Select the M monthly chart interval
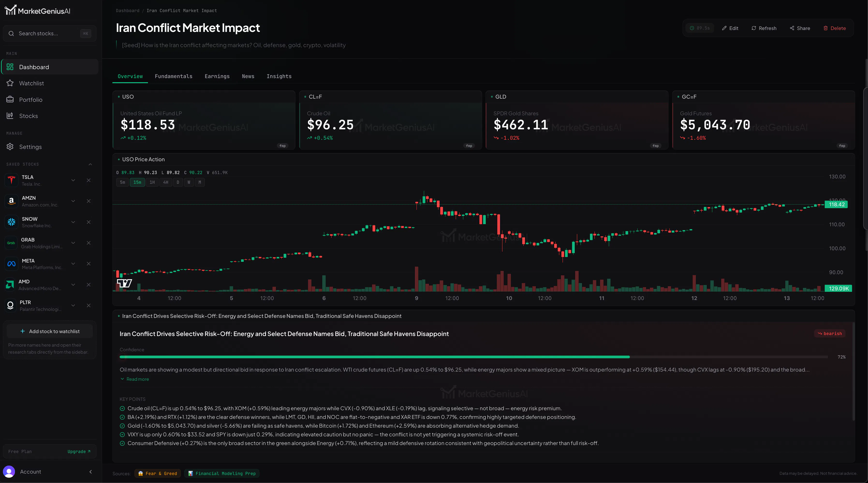Image resolution: width=868 pixels, height=483 pixels. [200, 182]
